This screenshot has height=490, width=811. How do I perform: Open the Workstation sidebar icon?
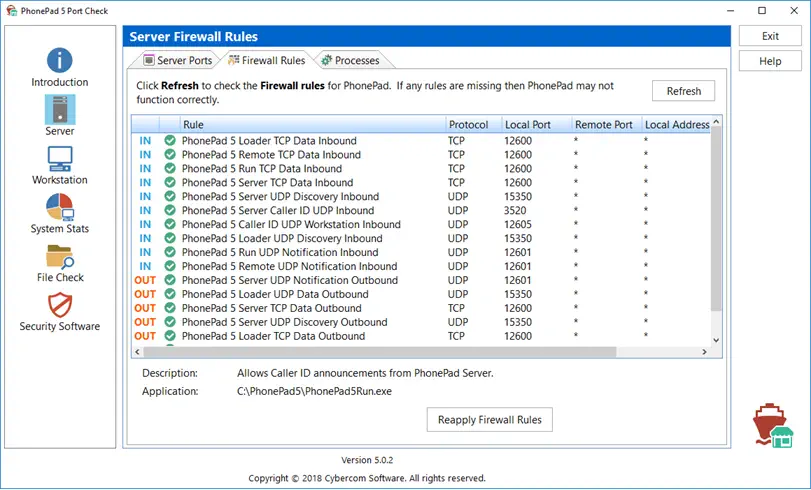tap(59, 158)
